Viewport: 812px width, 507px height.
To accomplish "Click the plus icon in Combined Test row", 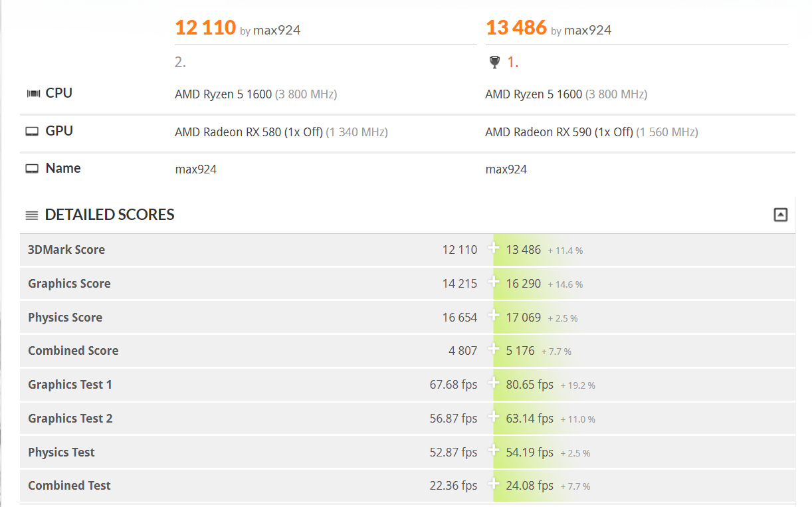I will pyautogui.click(x=494, y=484).
